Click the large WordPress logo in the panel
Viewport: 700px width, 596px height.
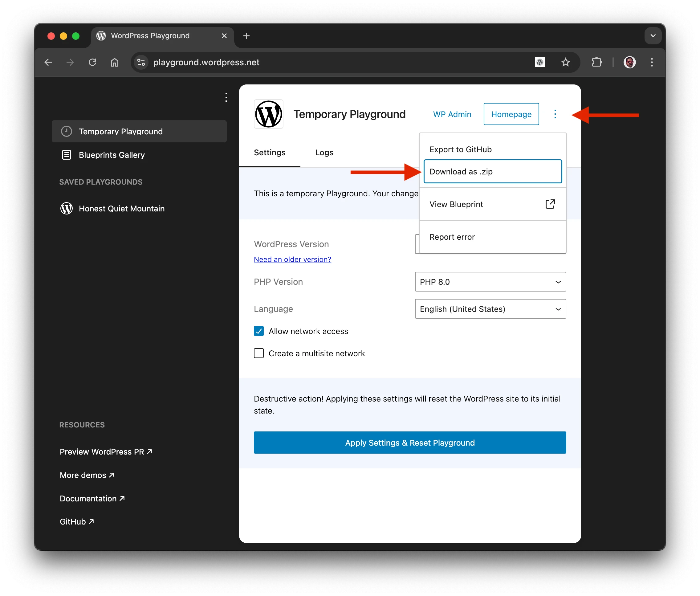click(x=269, y=114)
